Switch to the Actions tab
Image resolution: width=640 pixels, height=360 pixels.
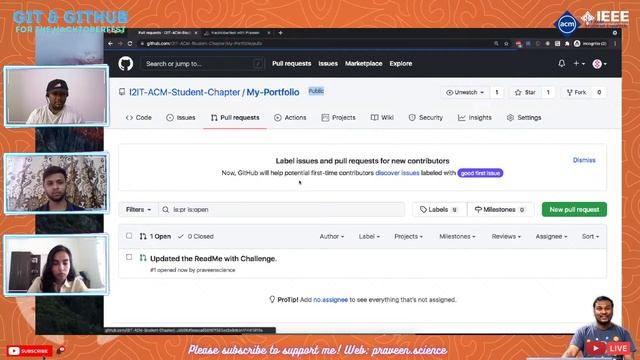[290, 118]
